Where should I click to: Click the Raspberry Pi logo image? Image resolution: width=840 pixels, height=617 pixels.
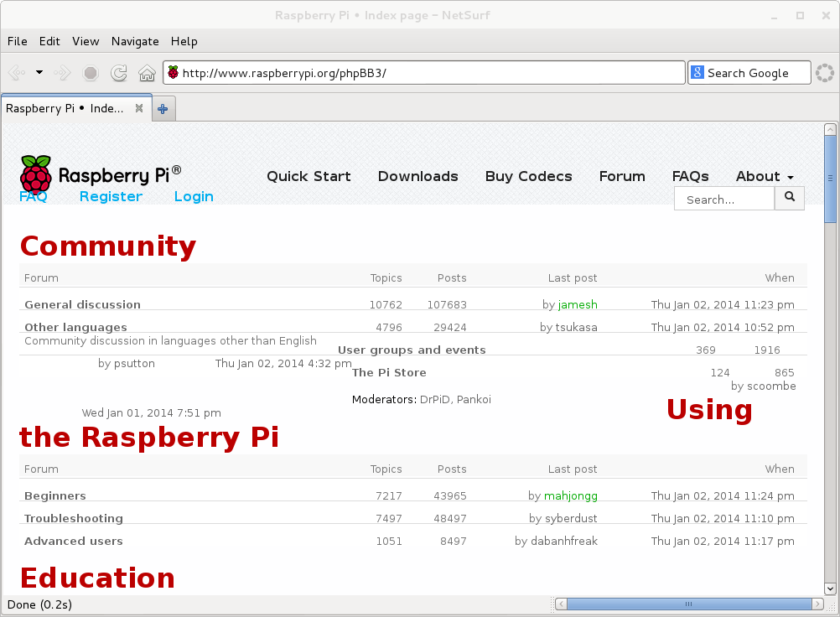click(x=100, y=174)
